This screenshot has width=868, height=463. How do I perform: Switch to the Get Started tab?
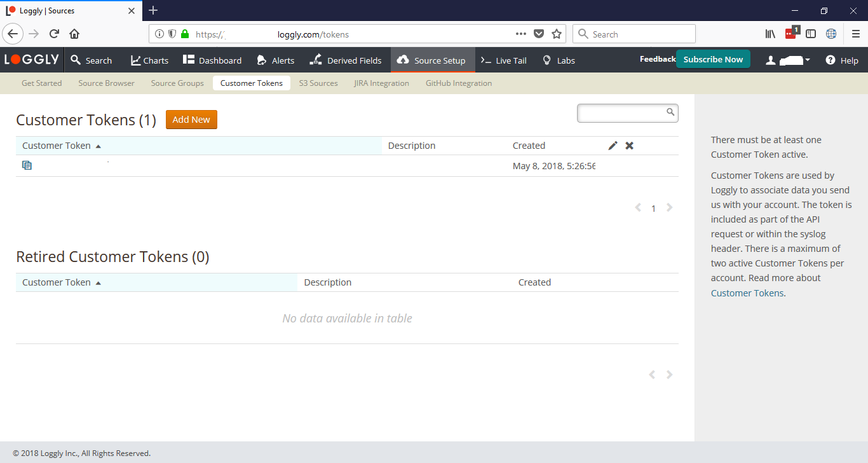point(42,83)
